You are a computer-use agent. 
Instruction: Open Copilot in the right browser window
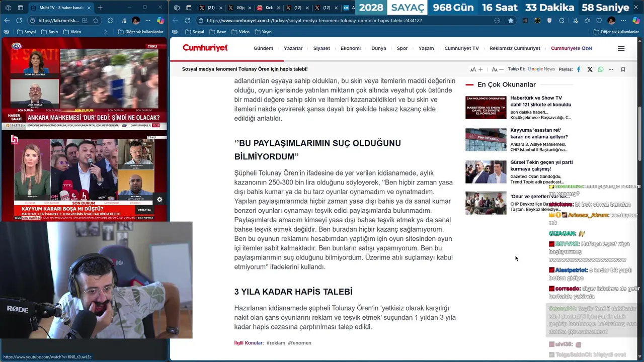[636, 21]
